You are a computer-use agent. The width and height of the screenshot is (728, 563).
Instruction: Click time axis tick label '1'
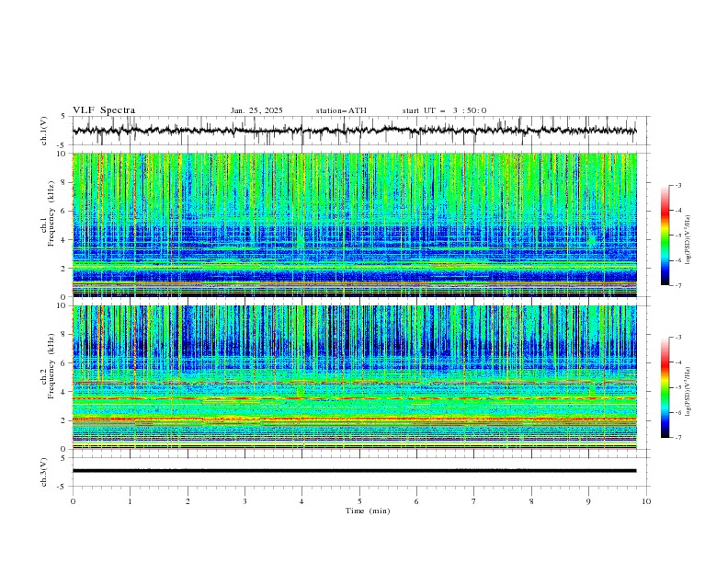coord(130,501)
